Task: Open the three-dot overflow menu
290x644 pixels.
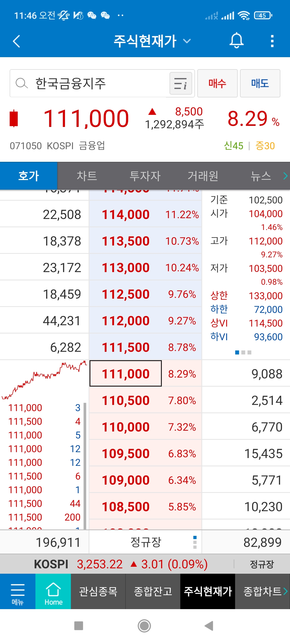Action: 272,41
